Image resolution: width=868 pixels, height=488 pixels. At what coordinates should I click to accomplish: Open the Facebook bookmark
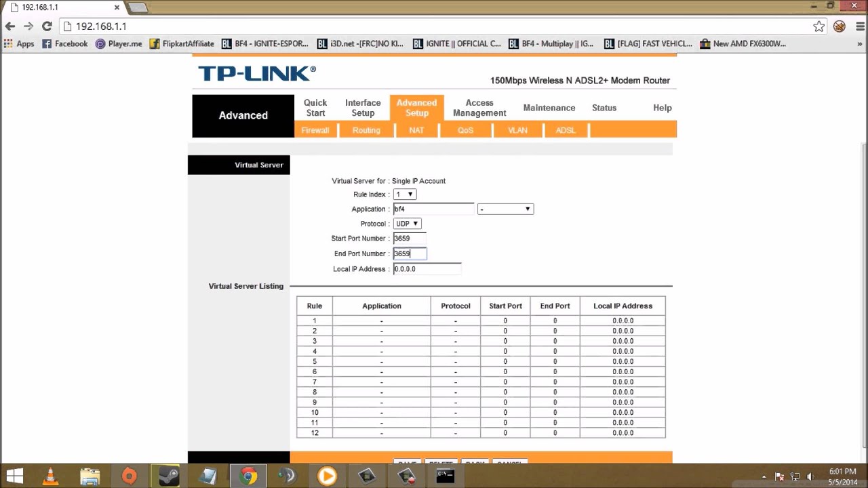pos(65,43)
